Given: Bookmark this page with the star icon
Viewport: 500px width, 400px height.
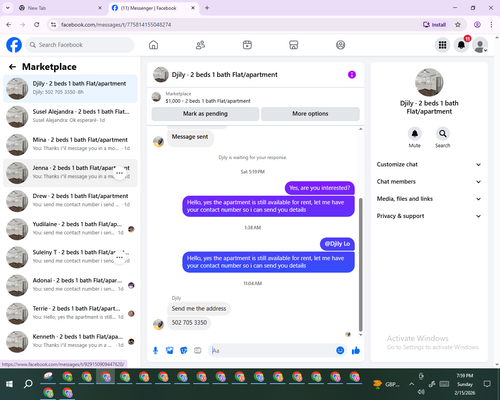Looking at the screenshot, I should pos(458,25).
